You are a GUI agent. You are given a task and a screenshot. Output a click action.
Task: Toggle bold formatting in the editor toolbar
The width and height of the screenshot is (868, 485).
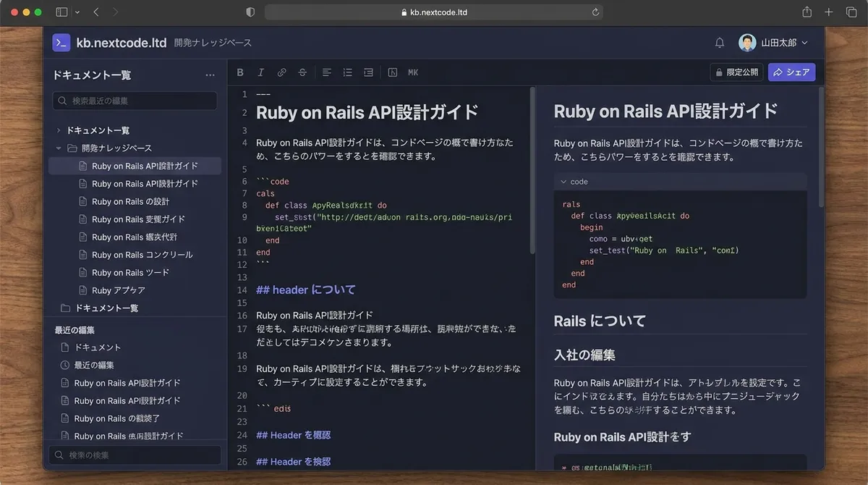[239, 72]
